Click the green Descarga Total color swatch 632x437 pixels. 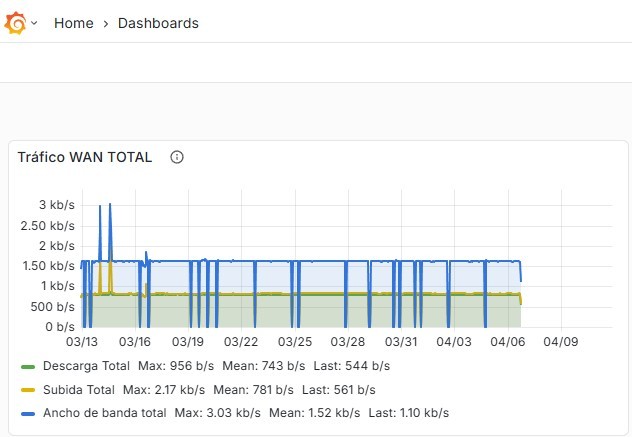tap(28, 367)
